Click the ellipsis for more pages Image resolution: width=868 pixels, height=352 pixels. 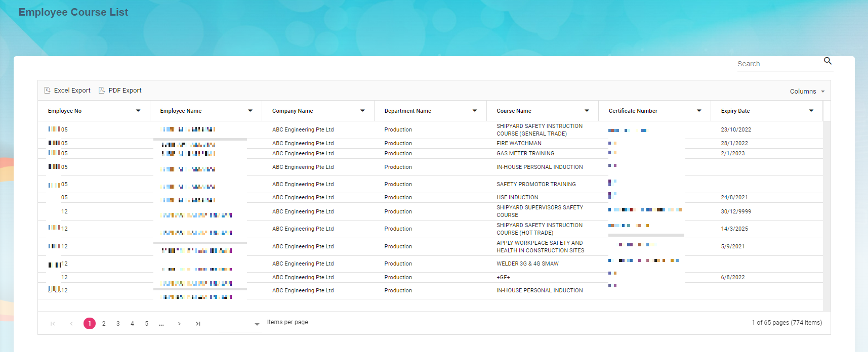(x=161, y=324)
